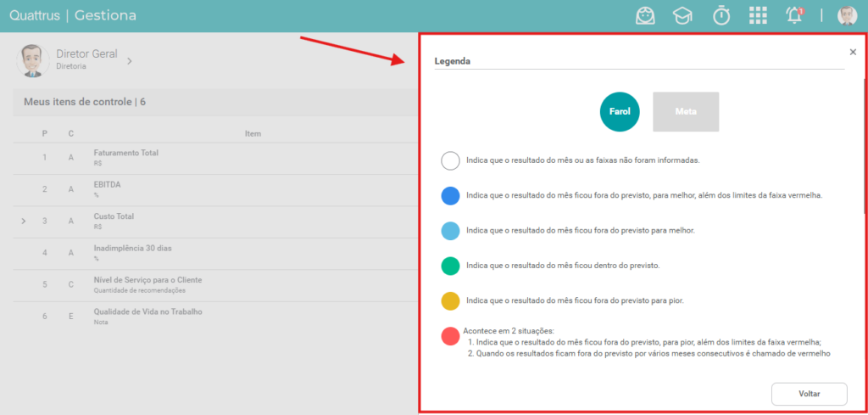This screenshot has width=868, height=415.
Task: Click the Diretor Geral avatar picture
Action: (33, 60)
